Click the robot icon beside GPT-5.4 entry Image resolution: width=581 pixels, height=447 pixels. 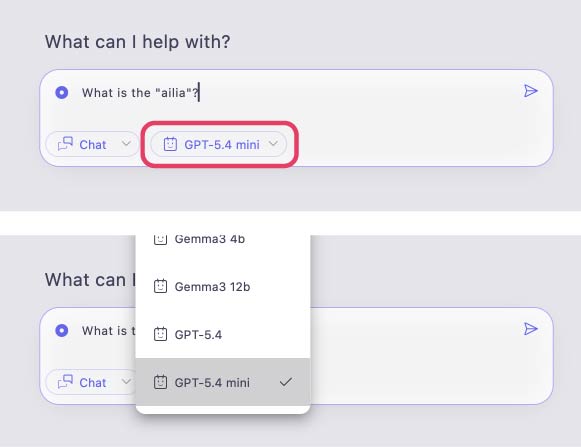[160, 334]
